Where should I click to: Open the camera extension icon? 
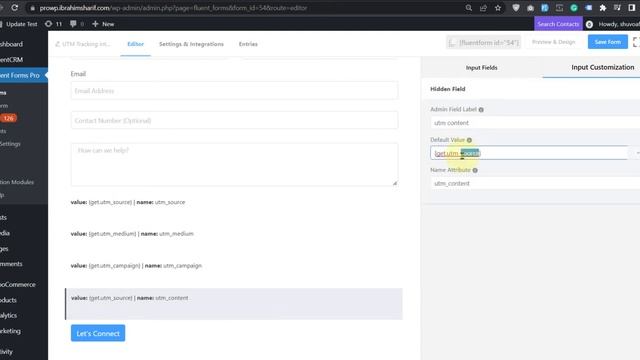point(530,8)
